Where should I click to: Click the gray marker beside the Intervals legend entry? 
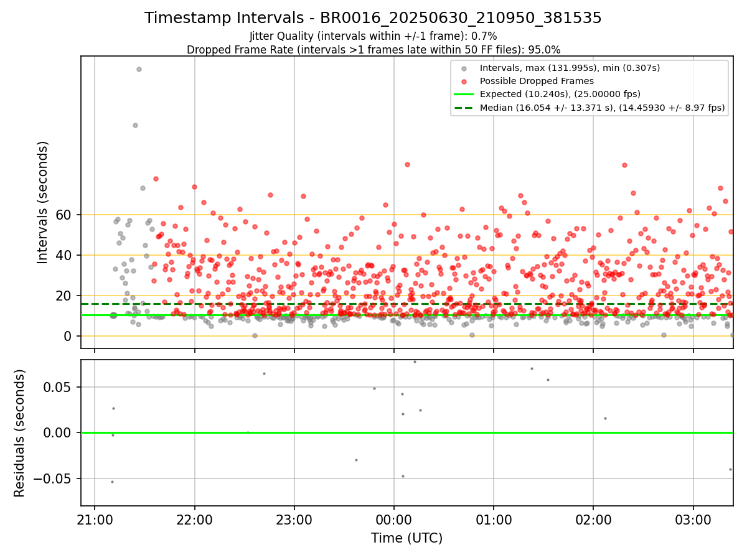464,68
